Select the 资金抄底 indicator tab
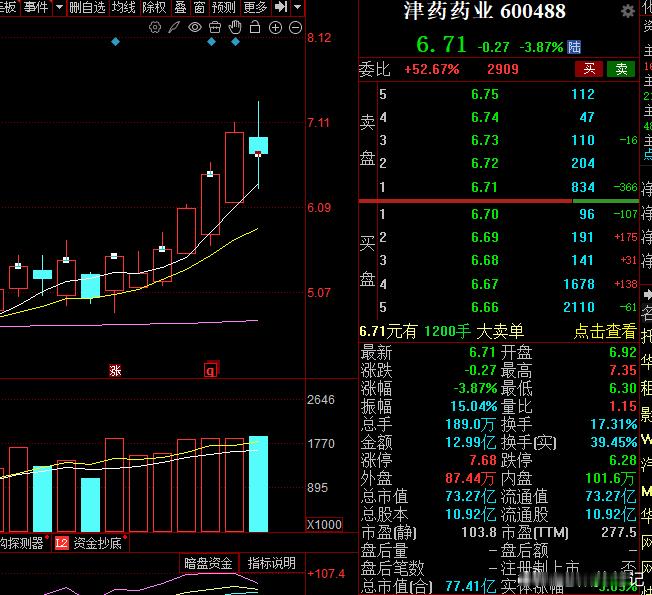 coord(98,543)
